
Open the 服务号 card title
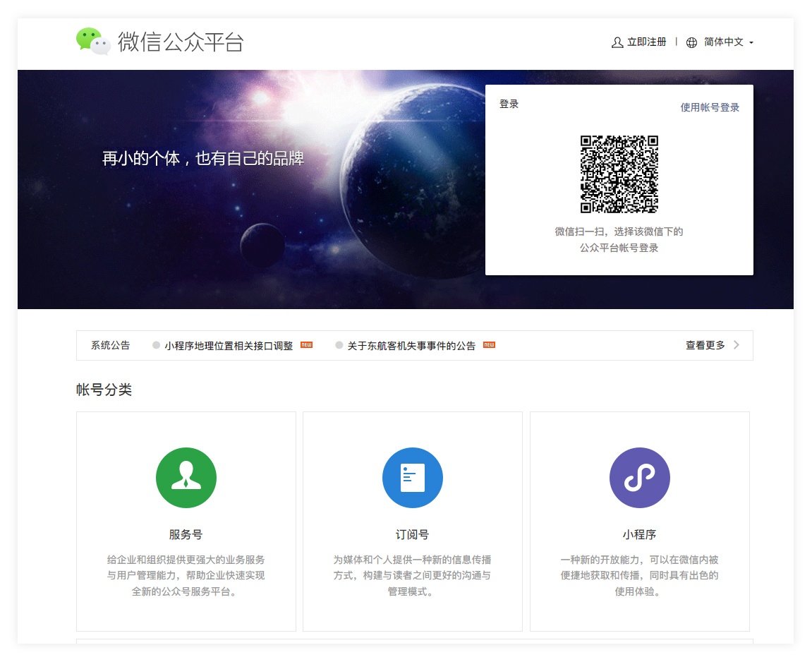(x=186, y=534)
